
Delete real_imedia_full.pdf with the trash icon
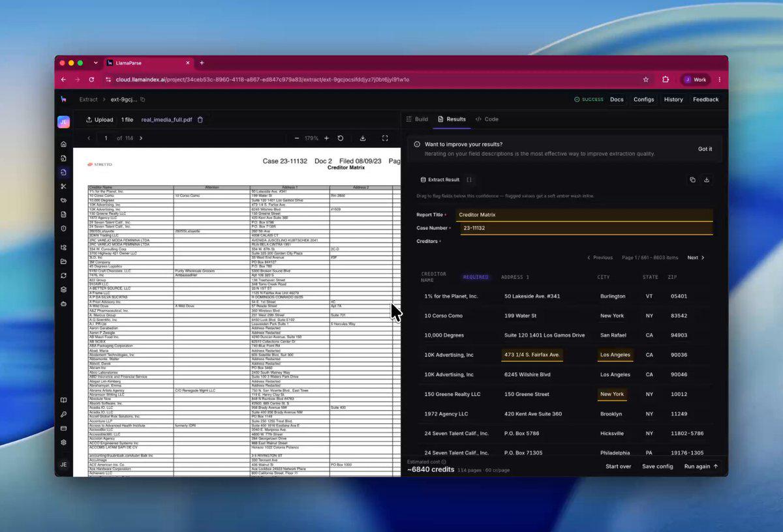coord(200,120)
